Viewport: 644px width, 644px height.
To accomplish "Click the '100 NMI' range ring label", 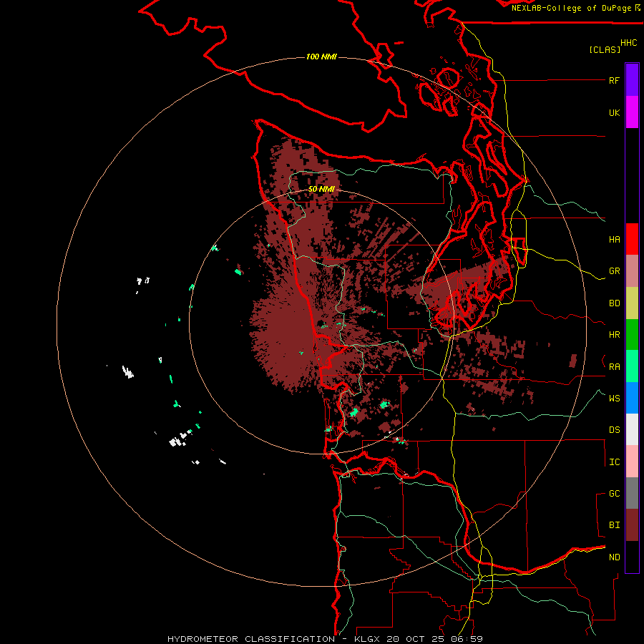I will coord(321,57).
